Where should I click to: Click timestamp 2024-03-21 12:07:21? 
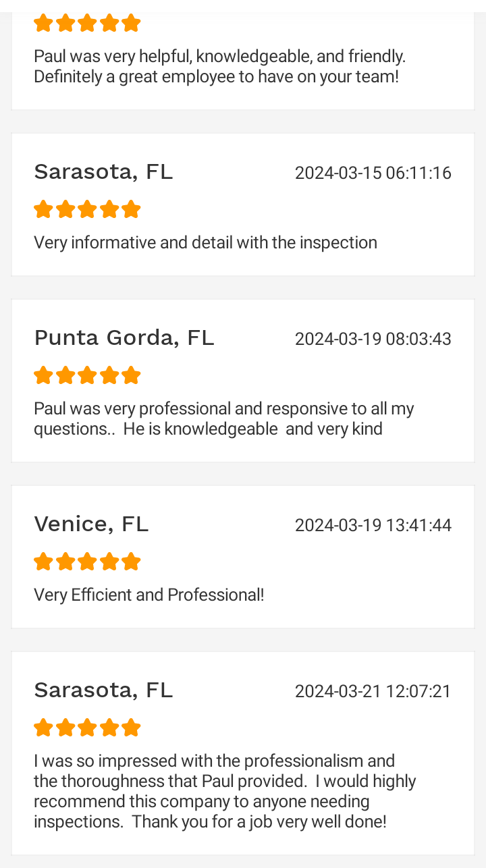tap(373, 691)
